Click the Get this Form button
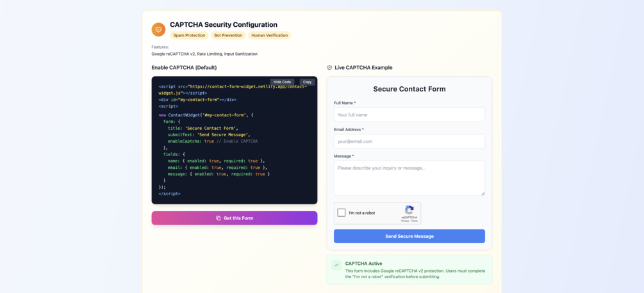The image size is (644, 293). click(x=235, y=218)
